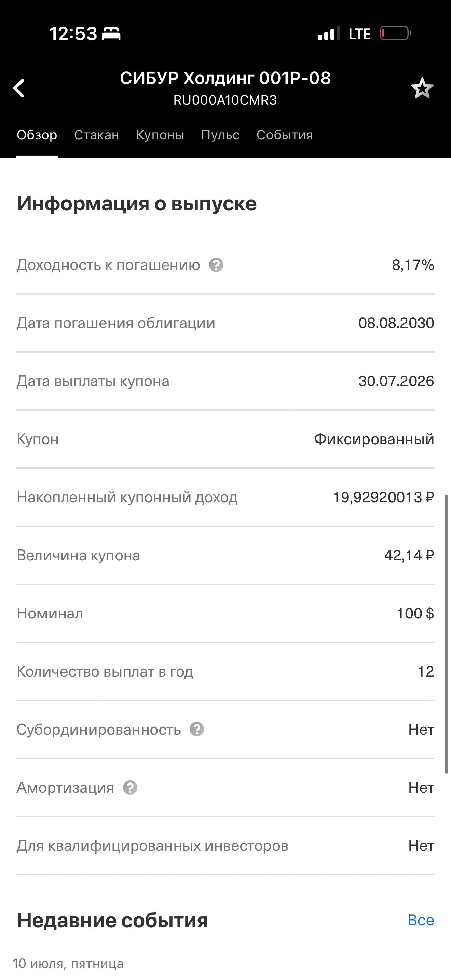451x980 pixels.
Task: Open help icon next to Доходность к погашению
Action: point(216,265)
